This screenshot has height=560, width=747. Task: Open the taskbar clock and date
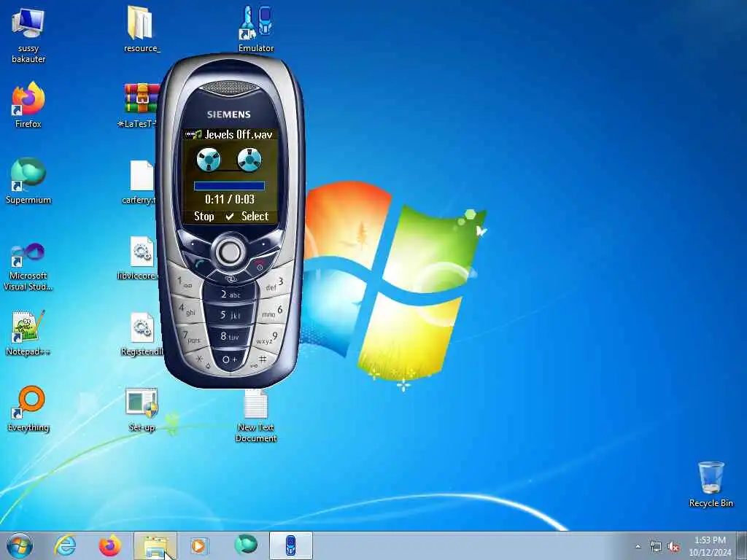point(710,545)
